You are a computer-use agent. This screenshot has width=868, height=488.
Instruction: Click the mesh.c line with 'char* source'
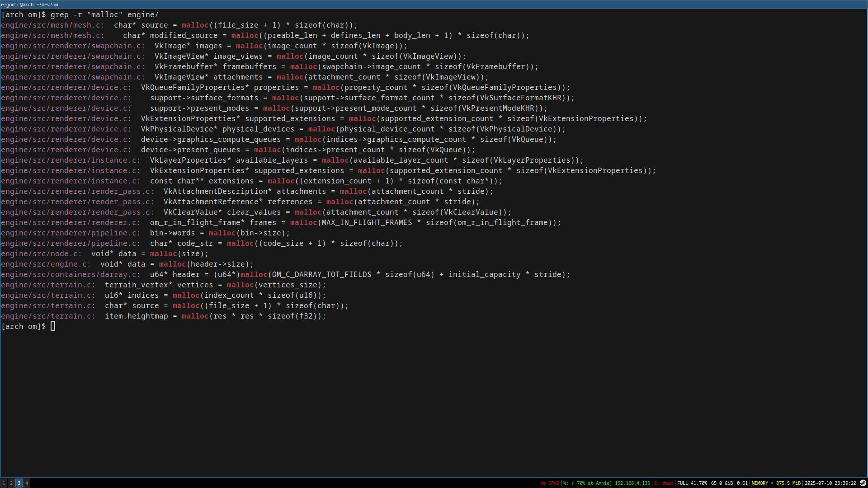pyautogui.click(x=179, y=25)
